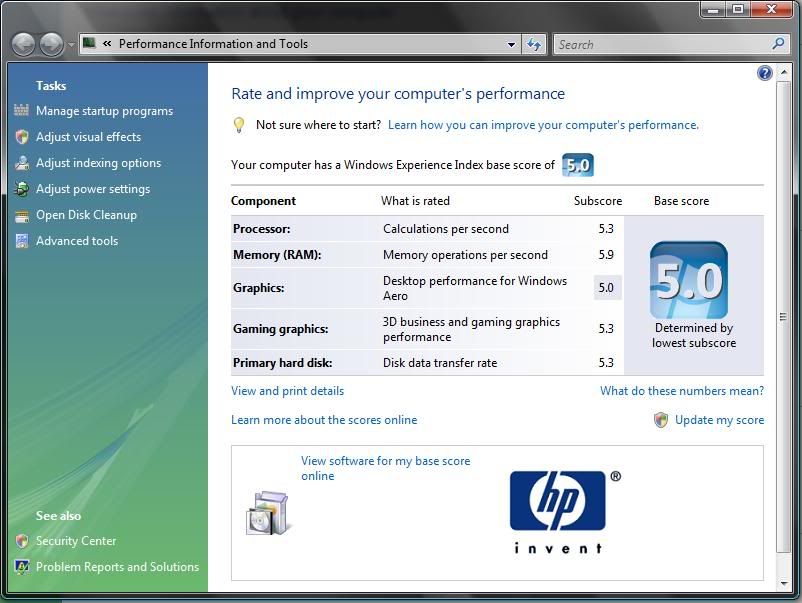The image size is (802, 603).
Task: Click the Manage startup programs icon
Action: (x=21, y=110)
